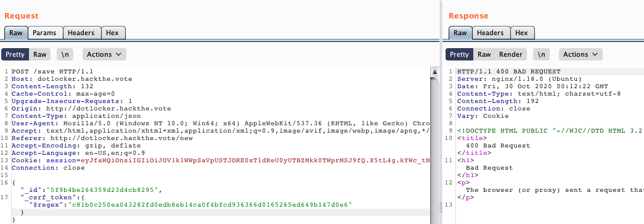Screen dimensions: 644x224
Task: Click the response 'Connection: close' line
Action: [x=494, y=109]
